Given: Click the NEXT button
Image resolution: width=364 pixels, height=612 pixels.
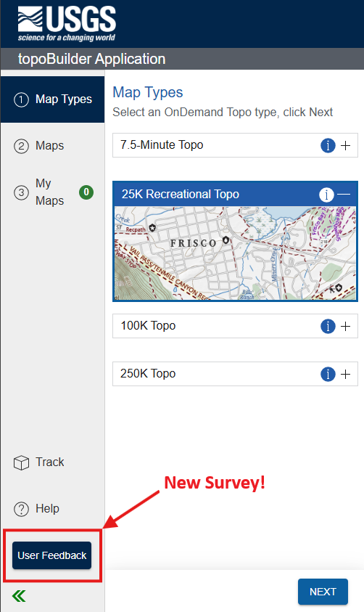Looking at the screenshot, I should (x=323, y=592).
